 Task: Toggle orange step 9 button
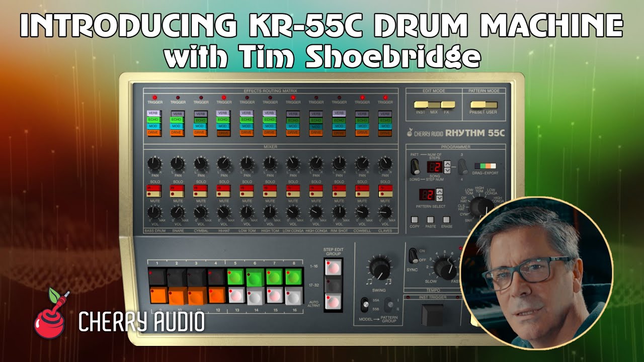(158, 295)
